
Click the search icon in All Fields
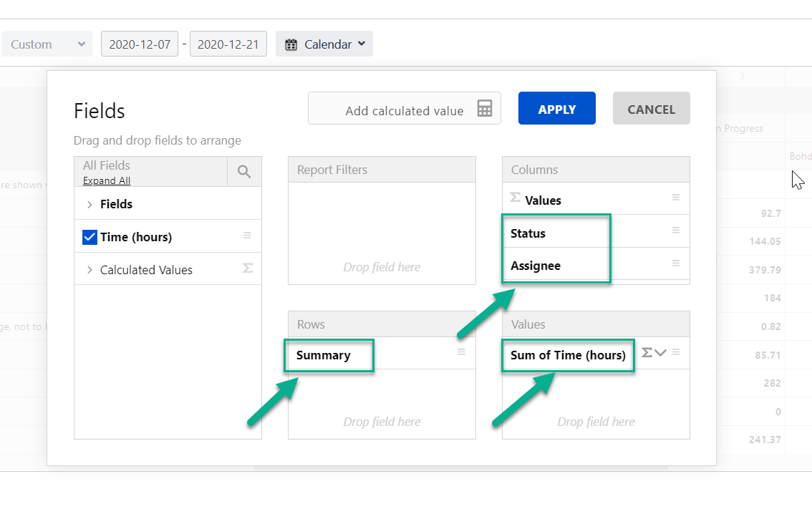pos(244,172)
